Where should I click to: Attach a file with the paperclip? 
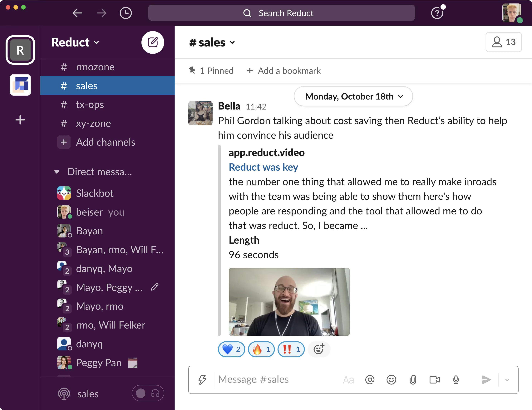pos(413,380)
